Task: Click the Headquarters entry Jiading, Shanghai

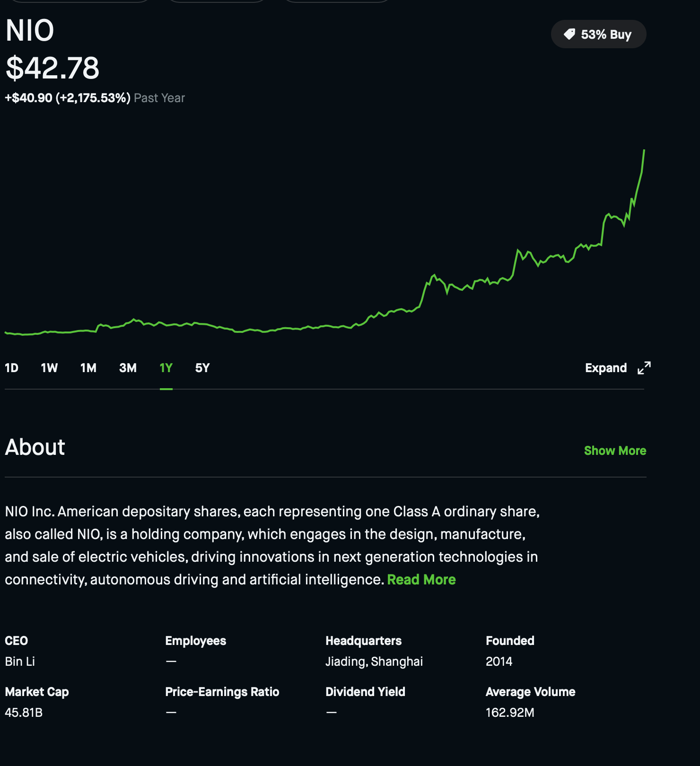Action: pos(374,662)
